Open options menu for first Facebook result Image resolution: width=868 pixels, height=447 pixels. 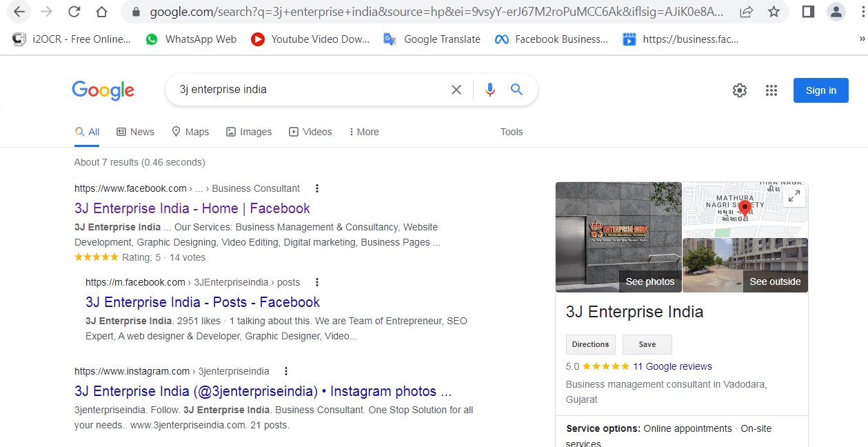click(x=317, y=188)
